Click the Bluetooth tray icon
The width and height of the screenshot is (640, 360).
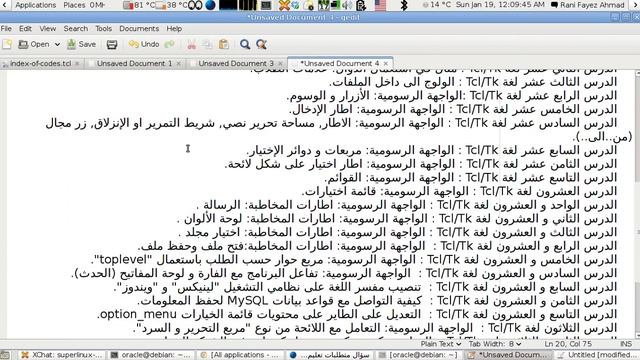point(404,5)
